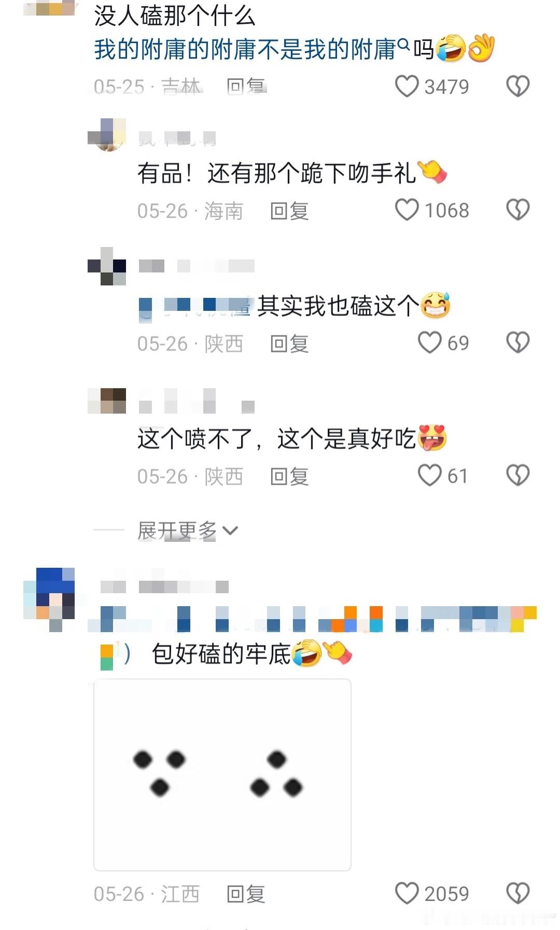Dislike the 海南 reply with broken heart

coord(517,210)
